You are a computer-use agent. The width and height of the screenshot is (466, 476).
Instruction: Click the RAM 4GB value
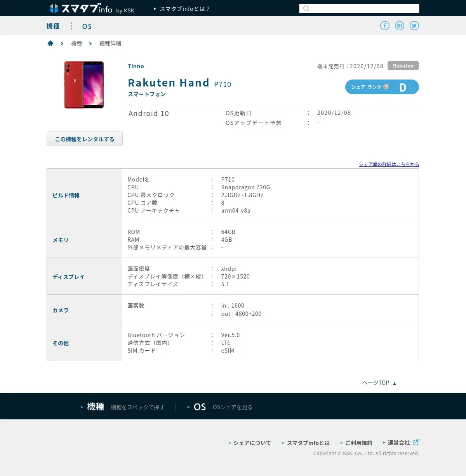tap(226, 240)
